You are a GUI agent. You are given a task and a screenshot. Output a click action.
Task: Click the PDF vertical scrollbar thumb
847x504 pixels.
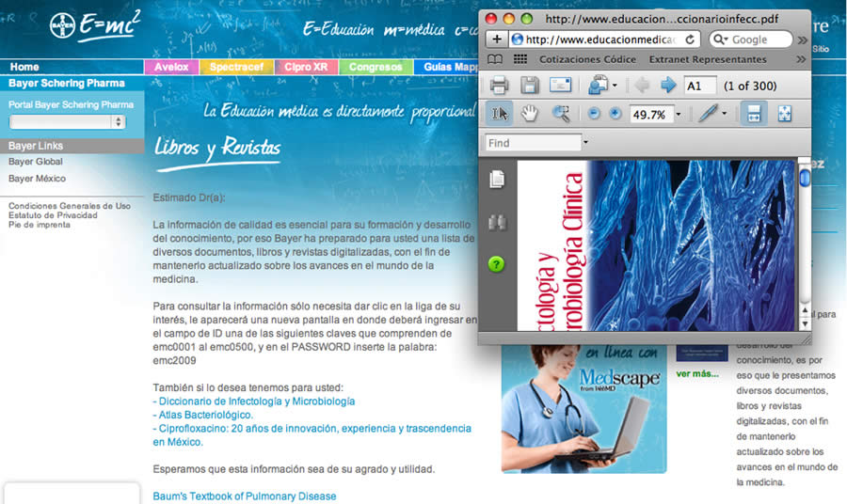[x=805, y=178]
